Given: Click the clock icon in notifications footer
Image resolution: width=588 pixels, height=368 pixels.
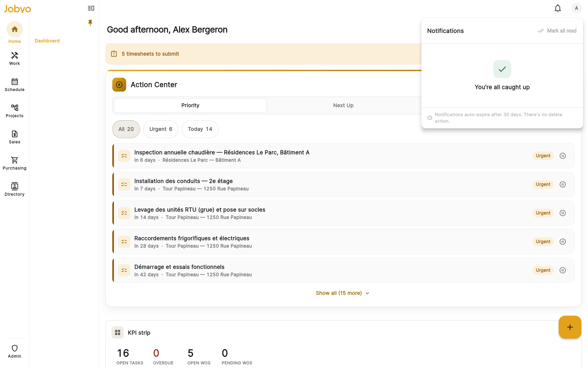Looking at the screenshot, I should point(430,118).
